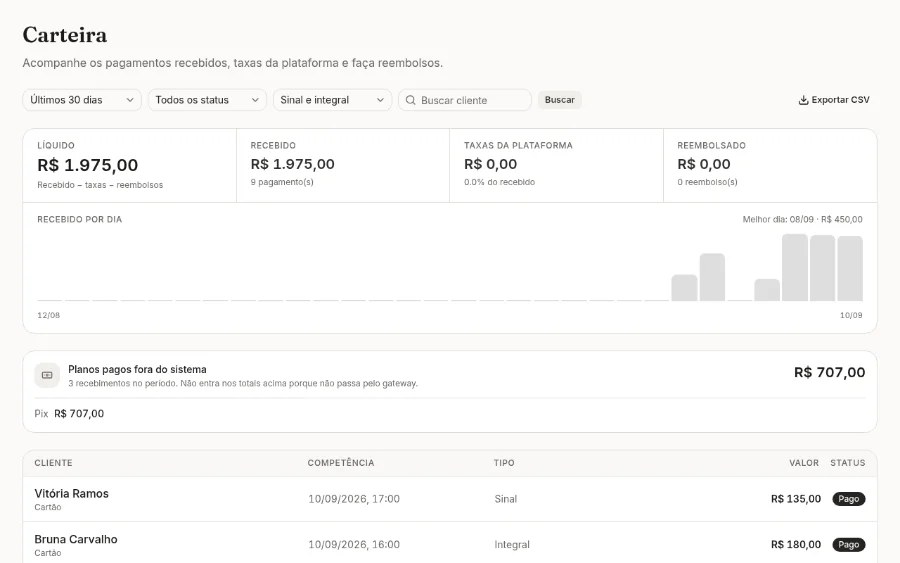Image resolution: width=900 pixels, height=563 pixels.
Task: Click the Integral type for Bruna Carvalho
Action: coord(512,545)
